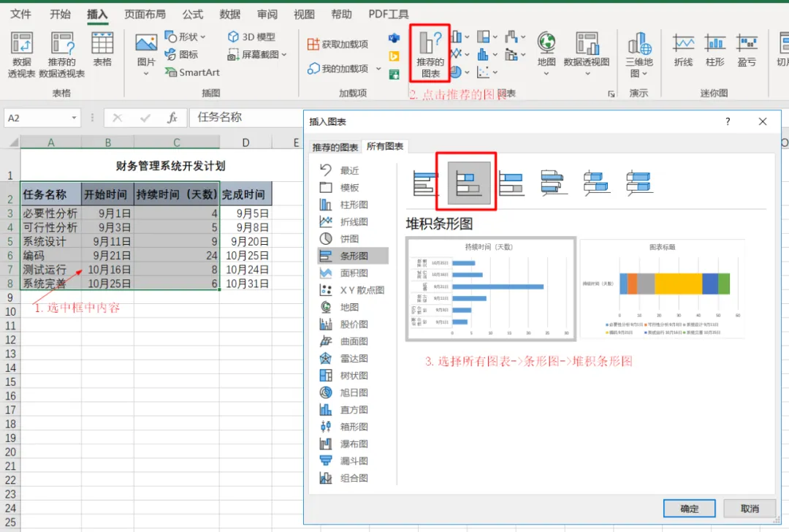Expand the Name Box dropdown showing A2
Image resolution: width=789 pixels, height=532 pixels.
point(74,118)
